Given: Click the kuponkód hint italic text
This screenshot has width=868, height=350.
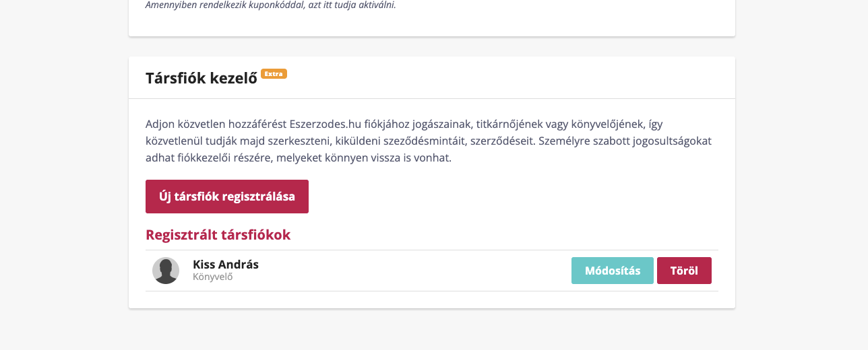Looking at the screenshot, I should [x=271, y=5].
